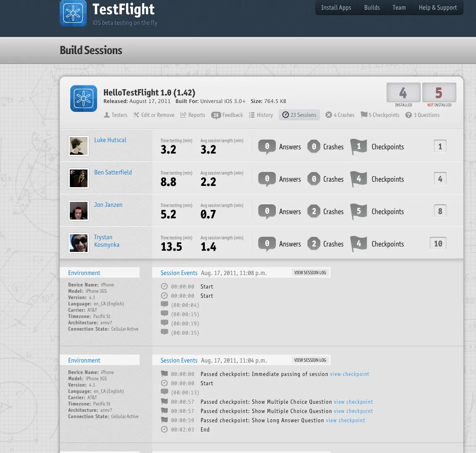Click Luke Hutscal's avatar thumbnail
The image size is (476, 453).
[x=79, y=146]
